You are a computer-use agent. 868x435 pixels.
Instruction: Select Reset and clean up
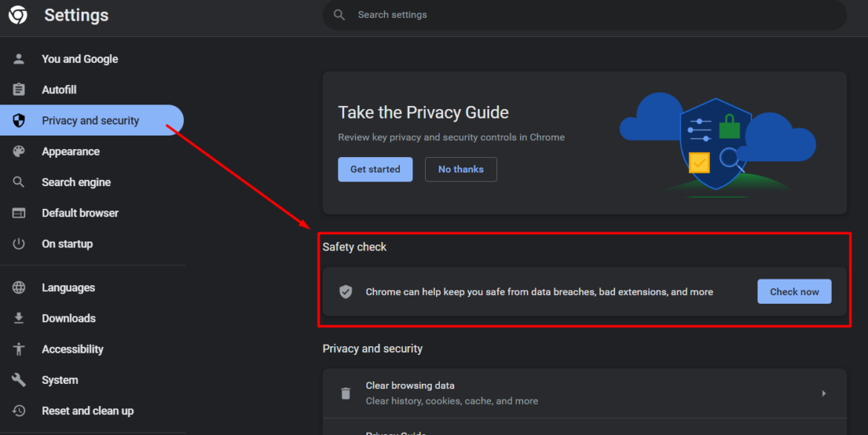88,411
